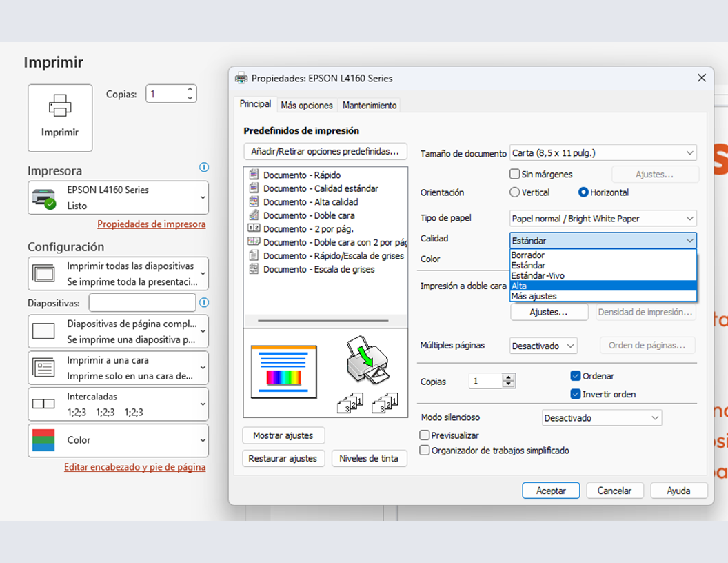Click the Aceptar button
This screenshot has height=563, width=728.
pos(551,491)
